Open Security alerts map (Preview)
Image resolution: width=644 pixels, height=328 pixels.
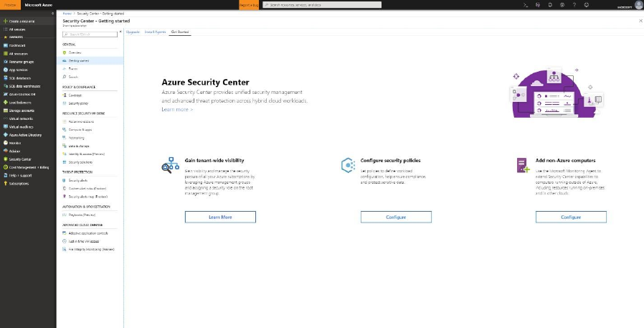90,197
